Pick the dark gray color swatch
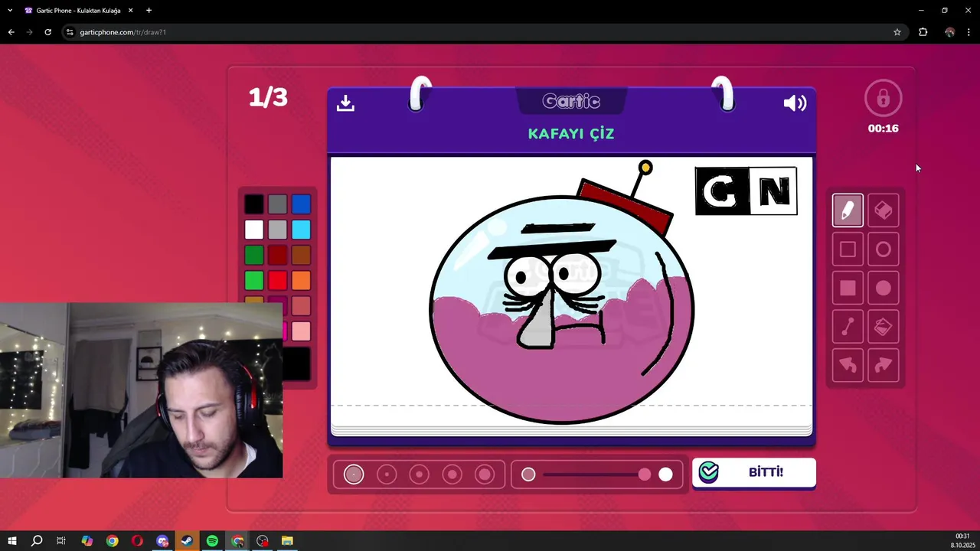 [277, 204]
